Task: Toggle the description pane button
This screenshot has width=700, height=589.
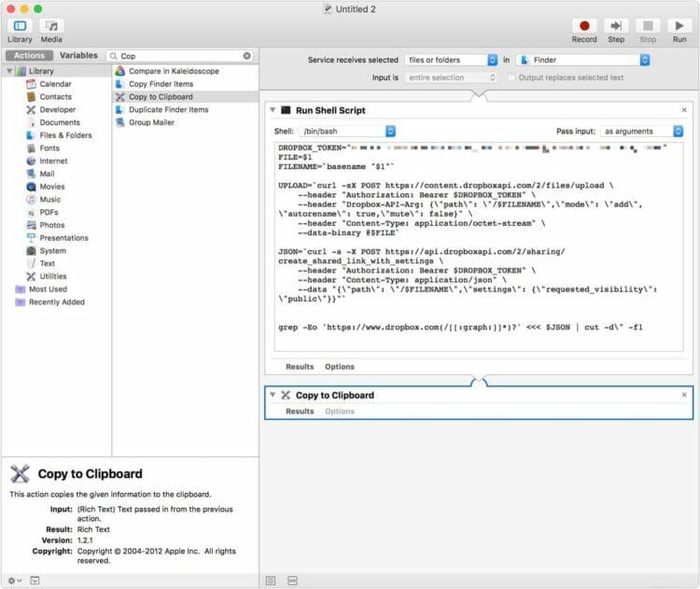Action: (35, 581)
